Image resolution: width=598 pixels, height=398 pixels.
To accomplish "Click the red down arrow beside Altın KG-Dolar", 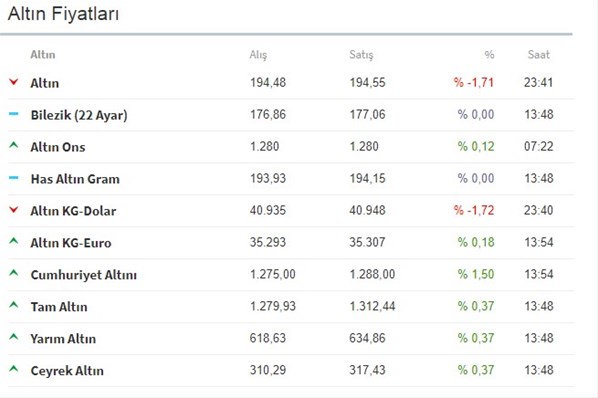I will [x=14, y=210].
